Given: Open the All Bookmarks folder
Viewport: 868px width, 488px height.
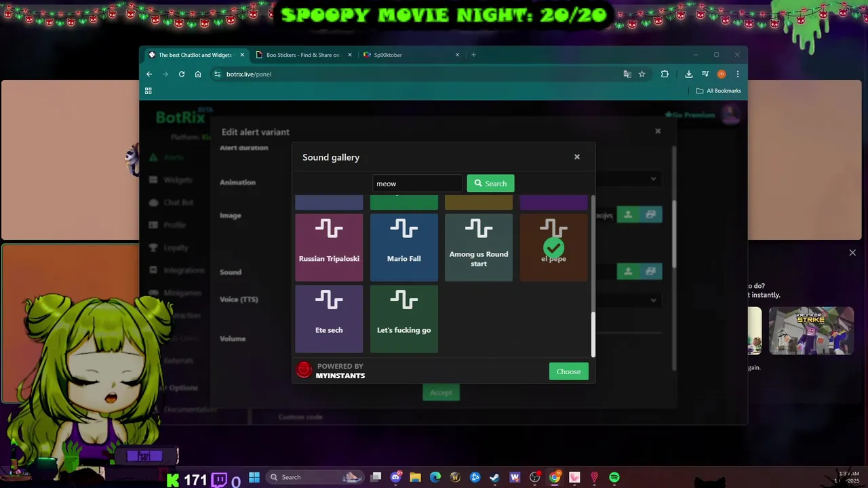Looking at the screenshot, I should pyautogui.click(x=719, y=91).
